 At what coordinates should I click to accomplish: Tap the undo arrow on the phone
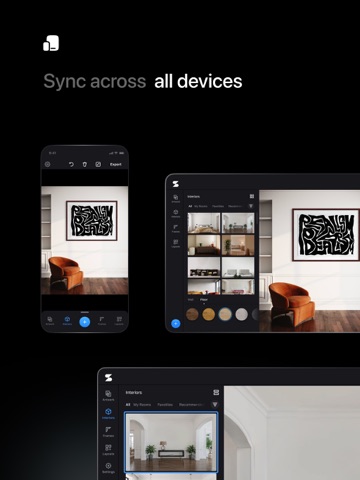(71, 164)
